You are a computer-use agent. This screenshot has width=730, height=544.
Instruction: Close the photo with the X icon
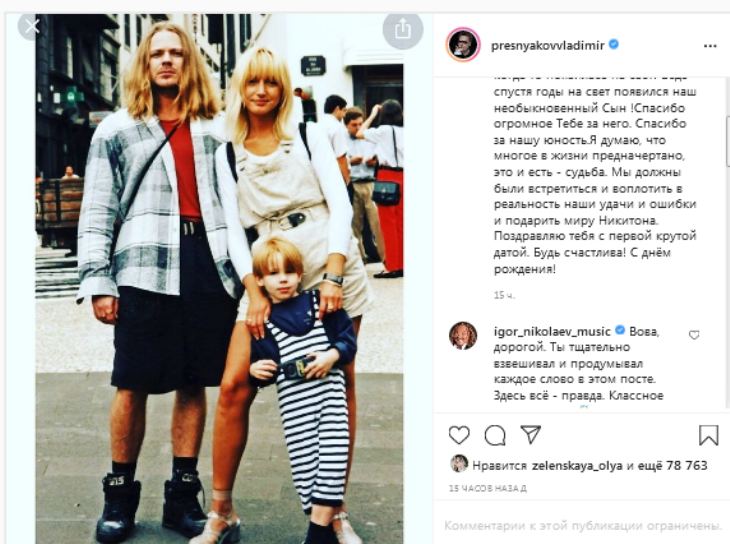(x=31, y=26)
